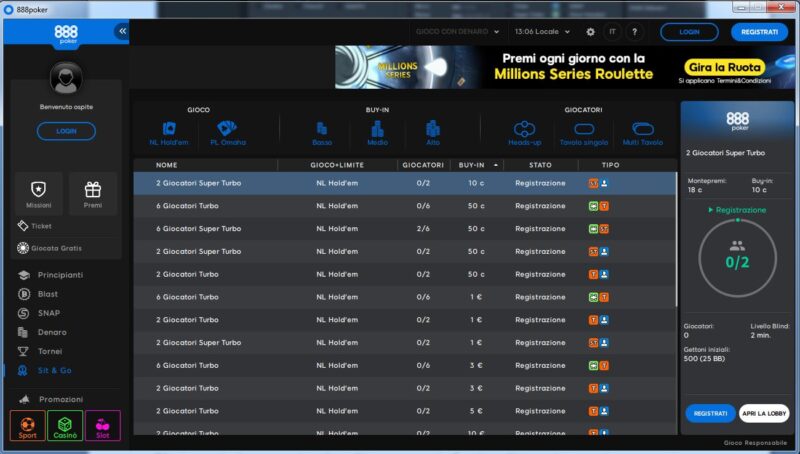Viewport: 800px width, 454px height.
Task: Collapse the sidebar with the double-chevron button
Action: [x=122, y=31]
